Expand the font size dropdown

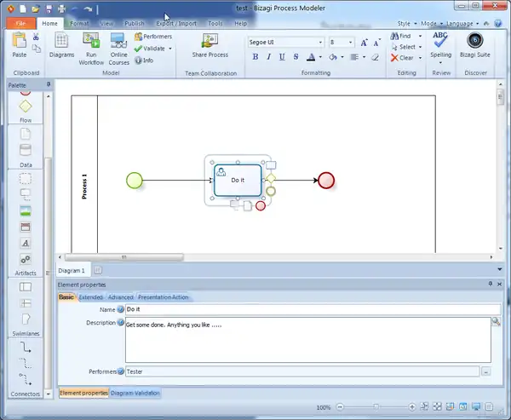350,42
